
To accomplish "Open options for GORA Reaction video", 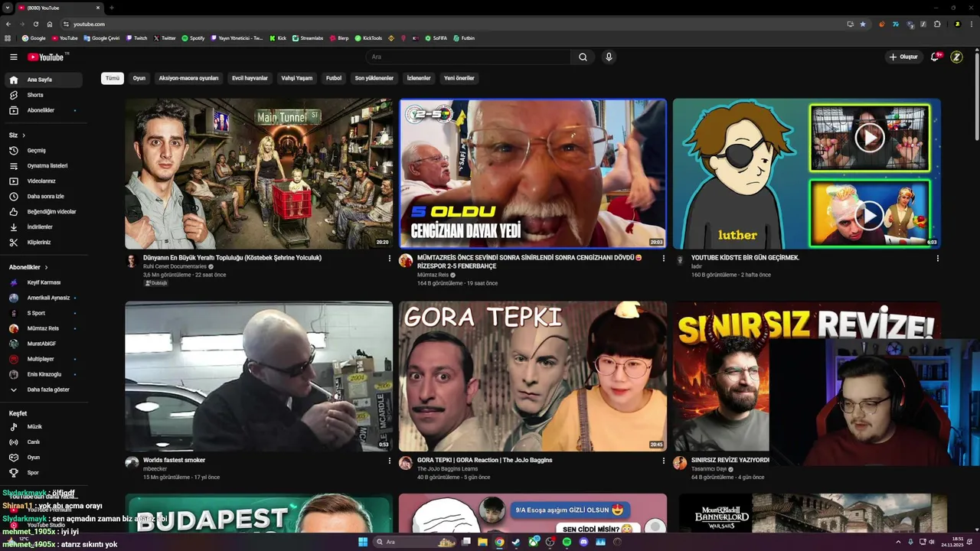I will 663,461.
